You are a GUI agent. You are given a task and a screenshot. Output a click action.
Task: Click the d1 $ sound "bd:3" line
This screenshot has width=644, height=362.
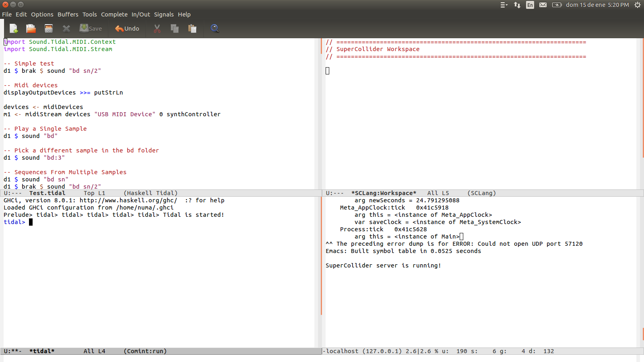coord(34,158)
